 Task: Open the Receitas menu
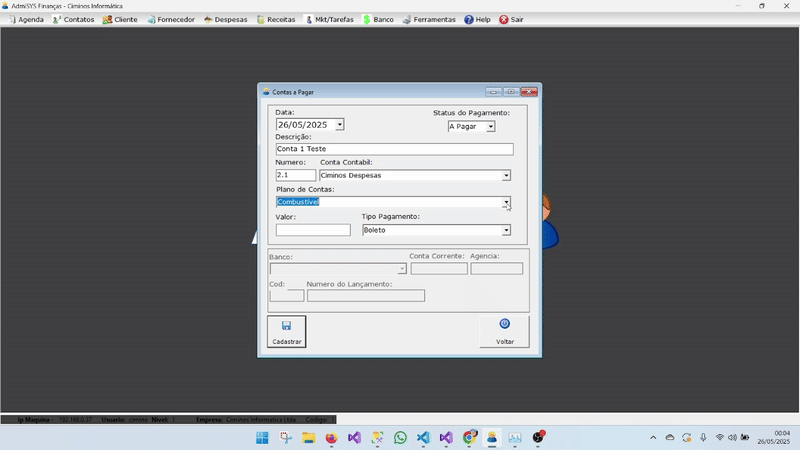click(276, 19)
